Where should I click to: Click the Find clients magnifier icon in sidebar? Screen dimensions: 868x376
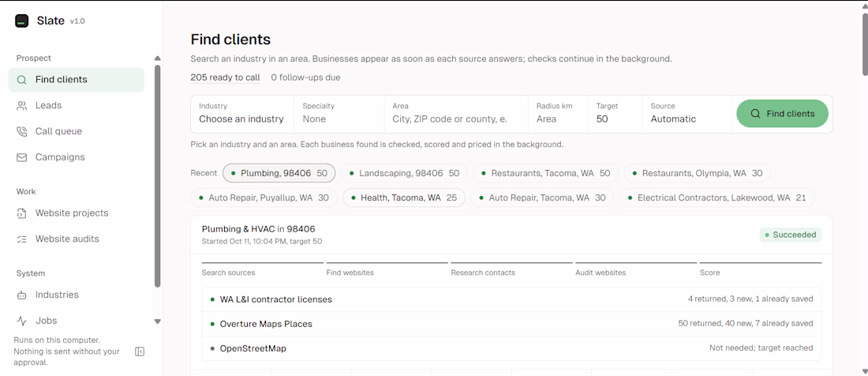point(21,80)
